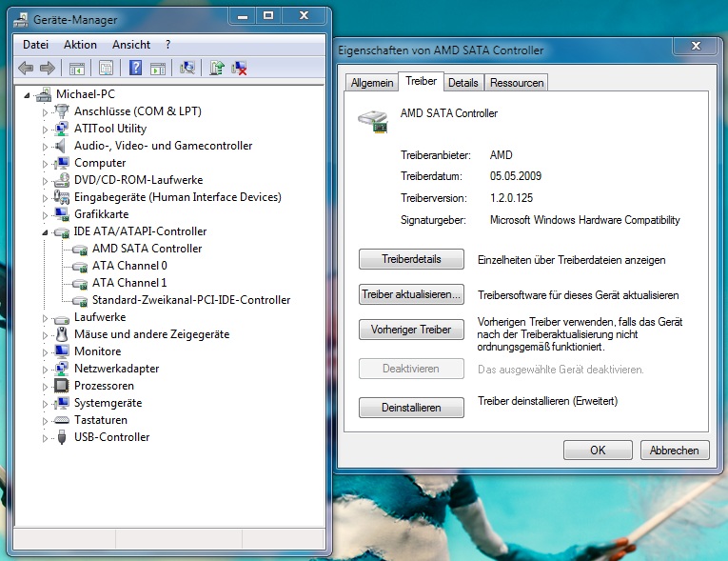Confirm the dialog with OK
This screenshot has height=561, width=728.
click(598, 450)
